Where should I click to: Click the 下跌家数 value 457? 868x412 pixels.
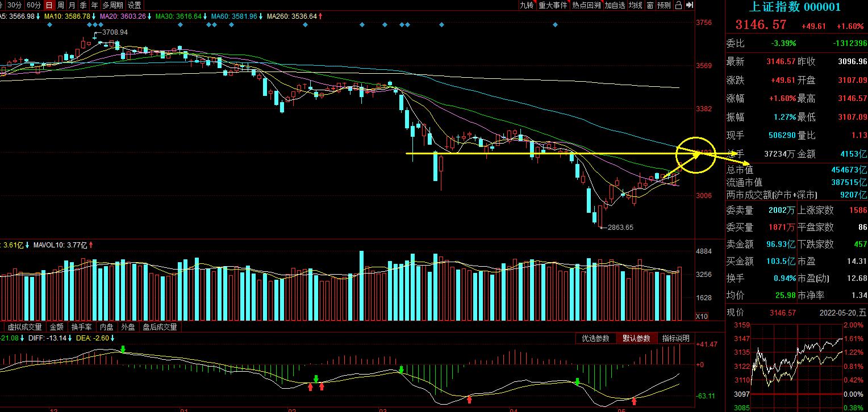point(861,244)
